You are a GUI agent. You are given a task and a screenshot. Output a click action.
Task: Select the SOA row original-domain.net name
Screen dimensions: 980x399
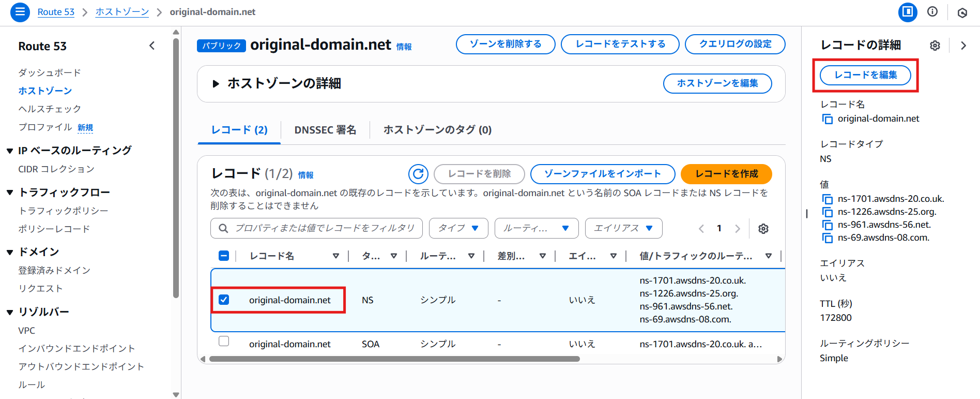289,344
